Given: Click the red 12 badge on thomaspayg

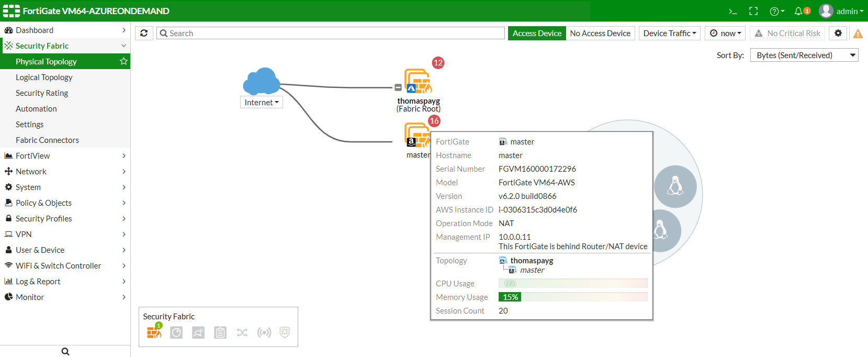Looking at the screenshot, I should point(438,63).
